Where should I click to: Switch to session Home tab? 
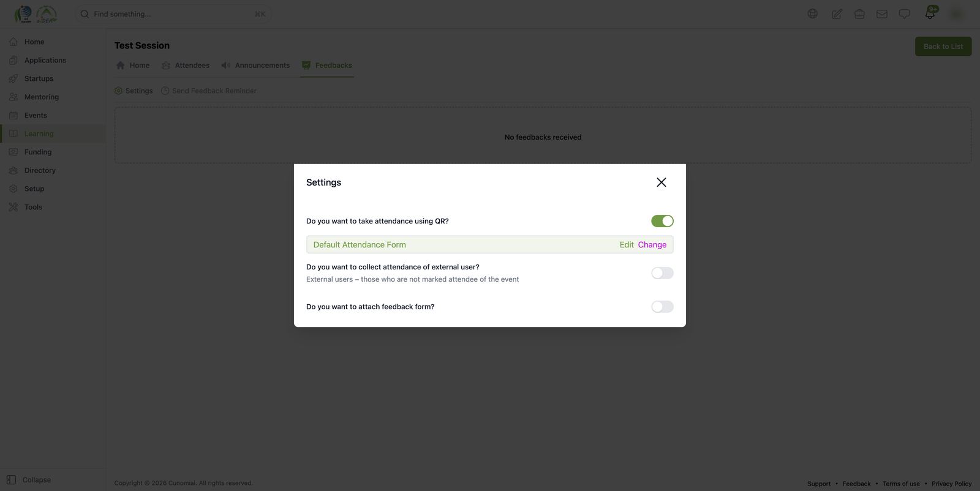coord(133,66)
